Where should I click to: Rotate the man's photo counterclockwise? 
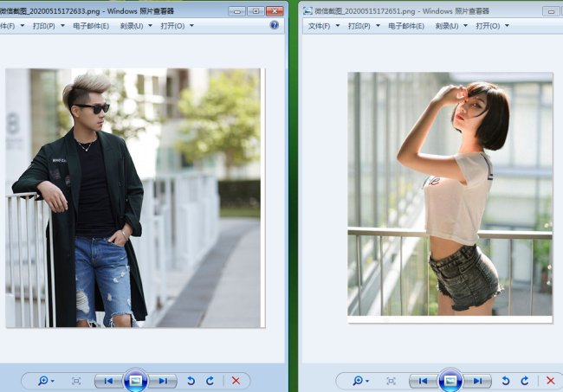[191, 381]
